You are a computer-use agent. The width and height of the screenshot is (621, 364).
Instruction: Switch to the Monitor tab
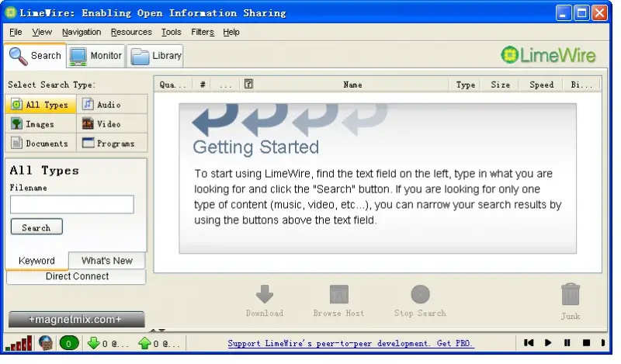pyautogui.click(x=96, y=56)
